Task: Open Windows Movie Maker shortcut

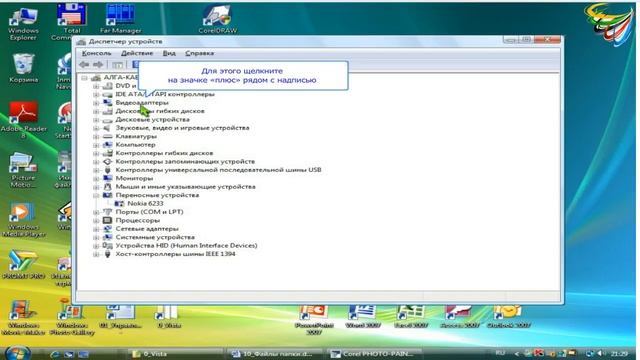Action: pos(23,317)
